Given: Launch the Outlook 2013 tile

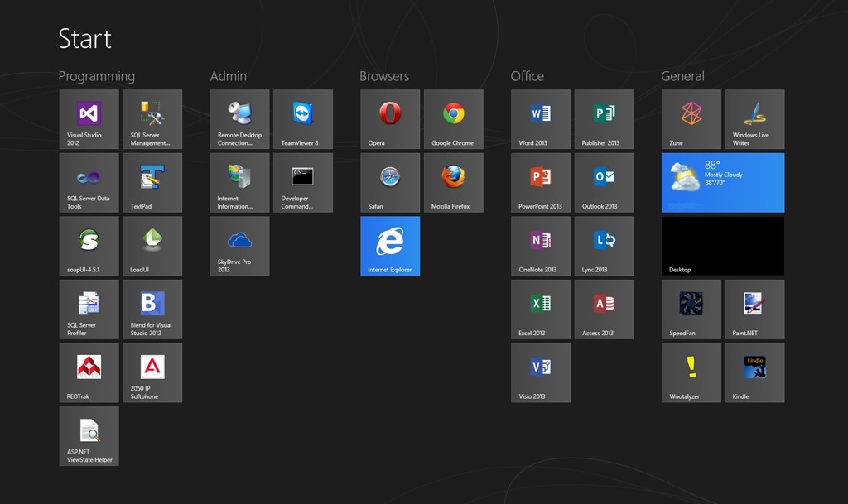Looking at the screenshot, I should [604, 183].
